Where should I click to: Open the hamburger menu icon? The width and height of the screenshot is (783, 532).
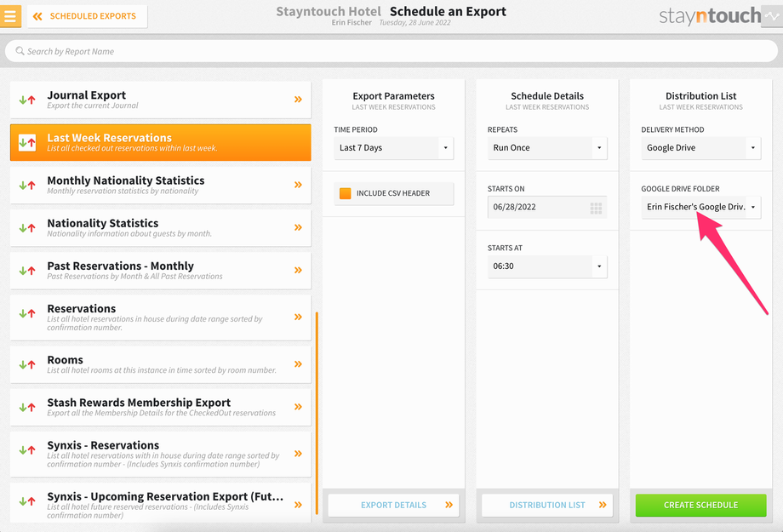point(10,16)
